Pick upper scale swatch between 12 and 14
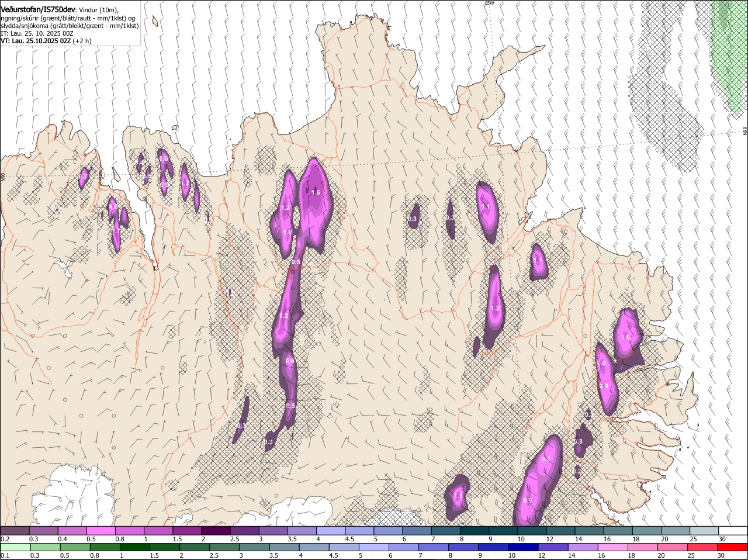Screen dimensions: 748x560 (x=560, y=530)
